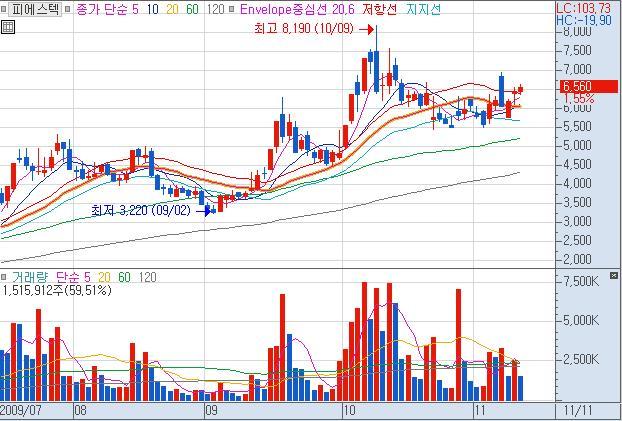Click the 11/11 current date label
622x421 pixels.
coord(578,410)
